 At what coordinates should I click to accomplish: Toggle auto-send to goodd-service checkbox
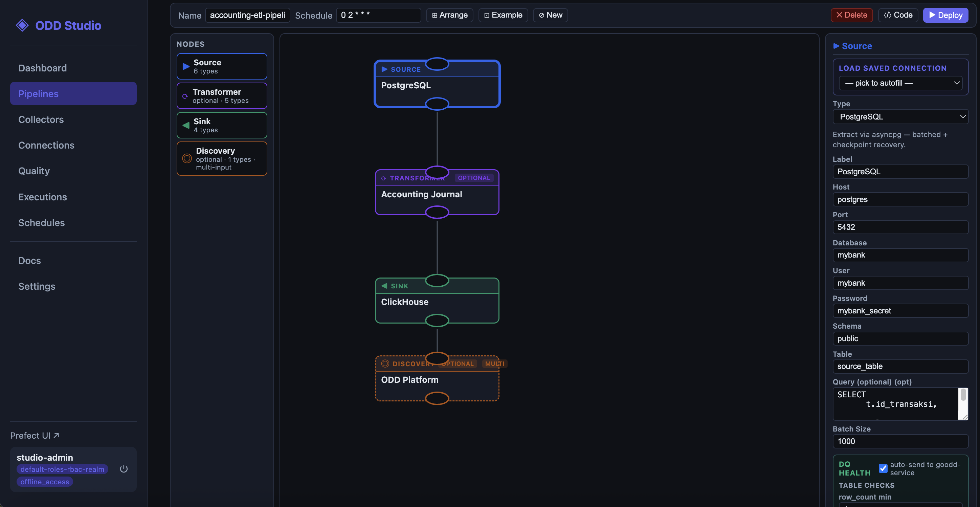pos(883,468)
